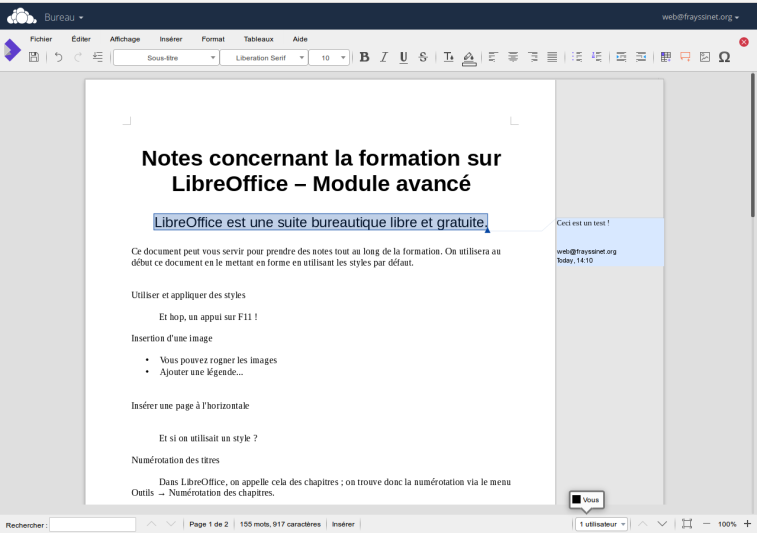The height and width of the screenshot is (533, 757).
Task: Click the vertical scrollbar thumb
Action: point(753,145)
